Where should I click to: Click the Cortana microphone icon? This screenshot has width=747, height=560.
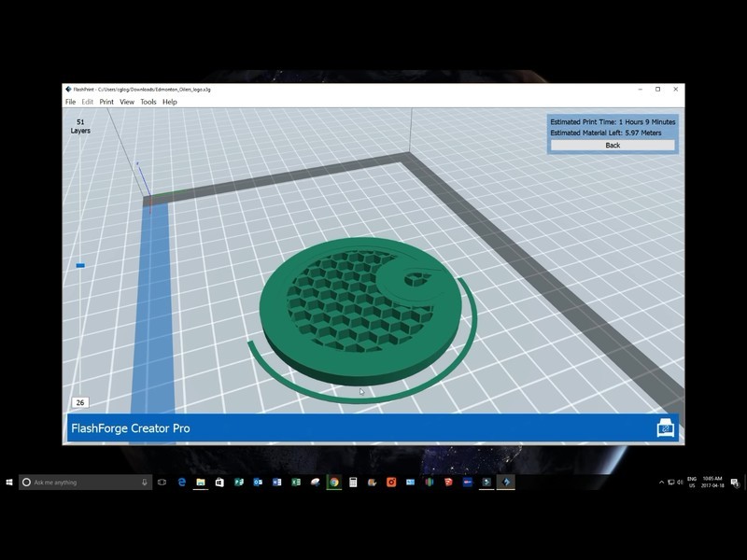point(145,483)
